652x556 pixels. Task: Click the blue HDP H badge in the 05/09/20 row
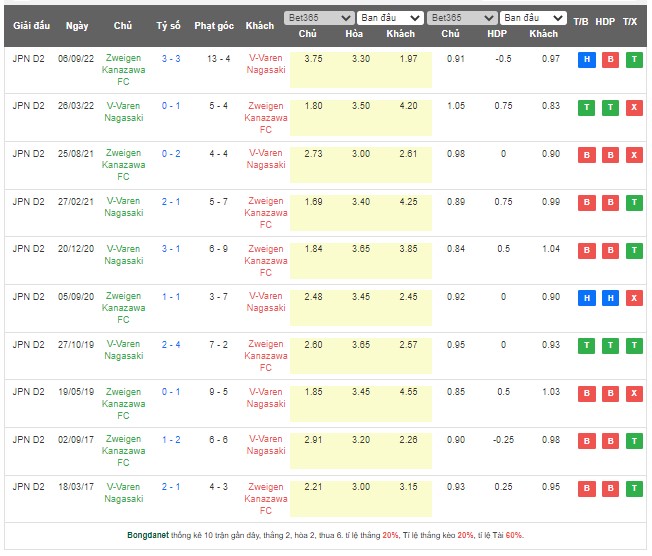tap(610, 297)
